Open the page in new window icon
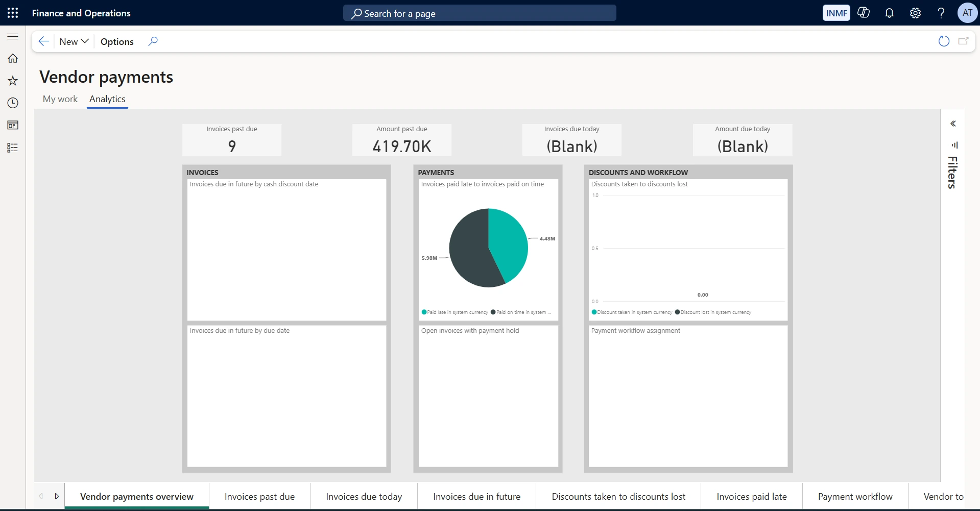 pyautogui.click(x=964, y=41)
